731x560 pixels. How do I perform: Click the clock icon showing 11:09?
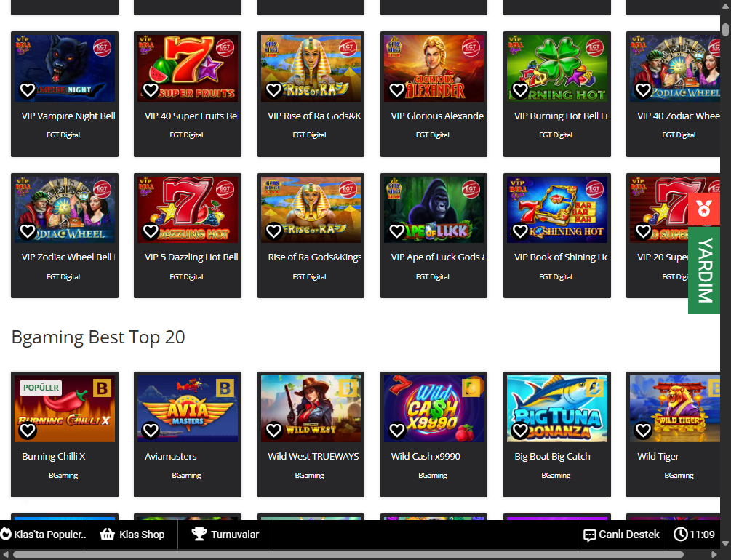click(680, 535)
